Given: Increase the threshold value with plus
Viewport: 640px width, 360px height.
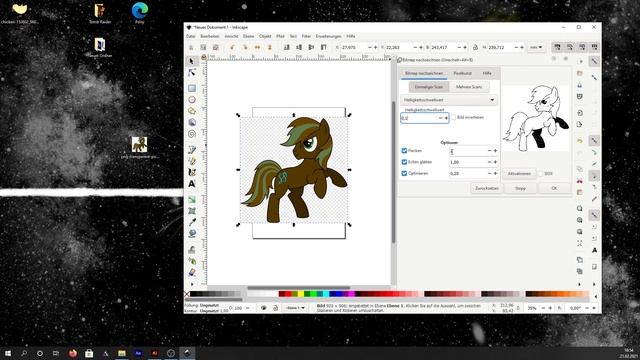Looking at the screenshot, I should (446, 118).
